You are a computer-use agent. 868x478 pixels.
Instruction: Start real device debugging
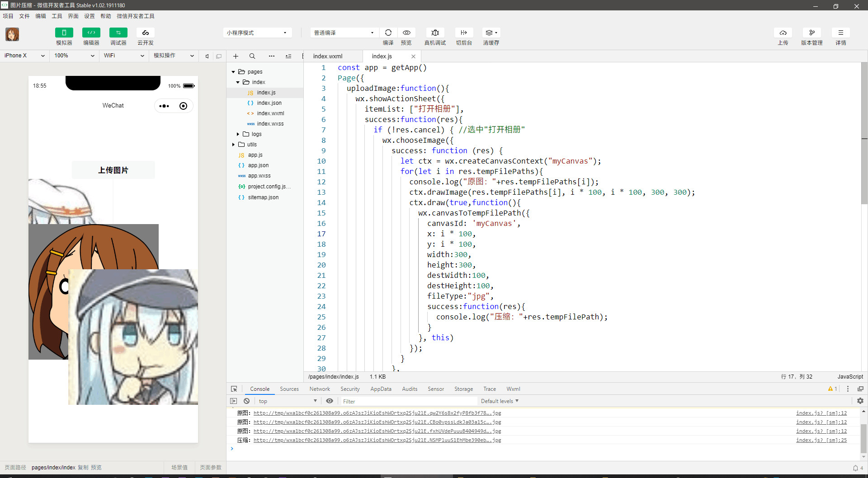click(435, 33)
